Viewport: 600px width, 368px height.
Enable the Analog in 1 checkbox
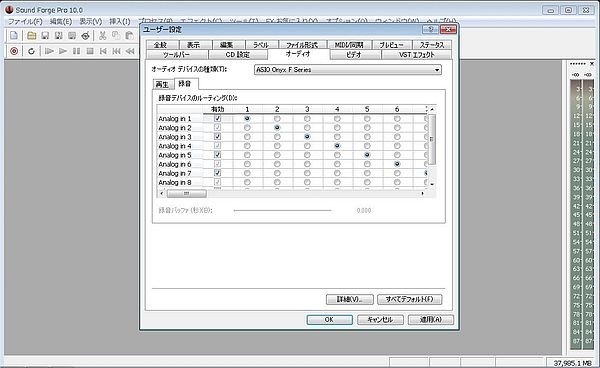pyautogui.click(x=217, y=119)
